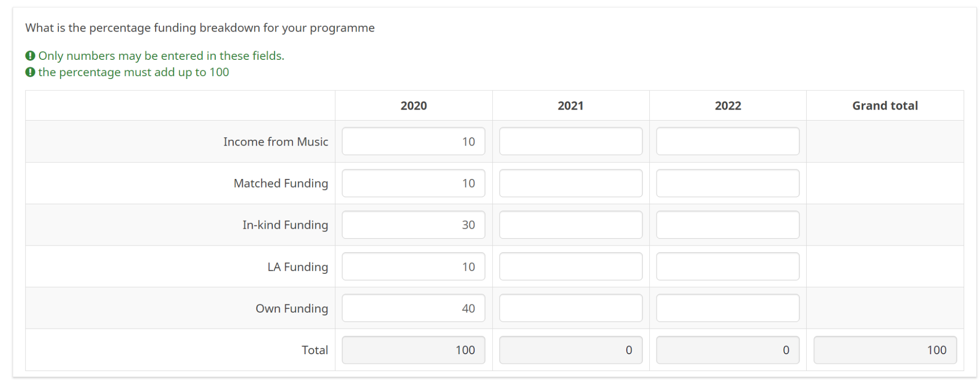Select the Matched Funding 2020 input

click(413, 183)
